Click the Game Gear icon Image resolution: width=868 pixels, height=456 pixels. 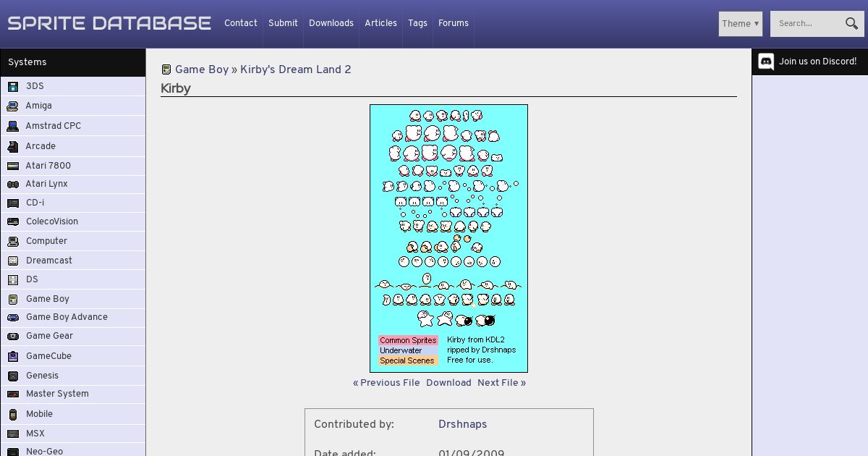click(x=13, y=336)
